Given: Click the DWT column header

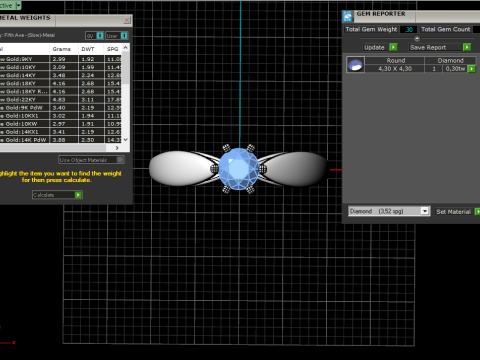Looking at the screenshot, I should (88, 49).
